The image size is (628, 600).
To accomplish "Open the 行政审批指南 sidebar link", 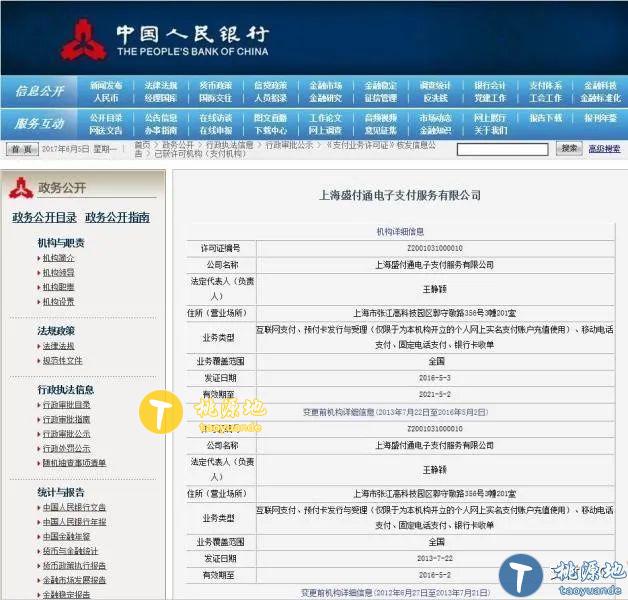I will pos(66,419).
